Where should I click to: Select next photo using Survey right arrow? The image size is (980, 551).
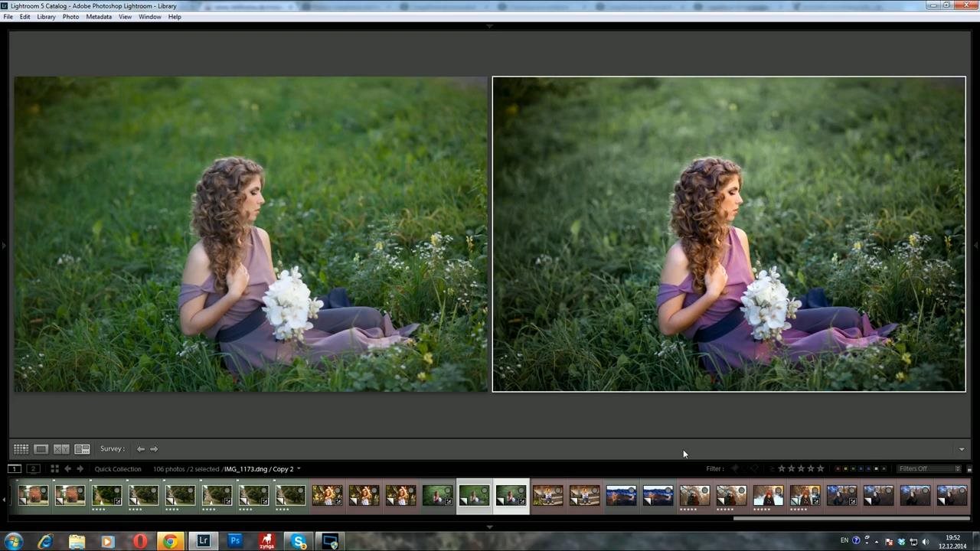tap(154, 449)
